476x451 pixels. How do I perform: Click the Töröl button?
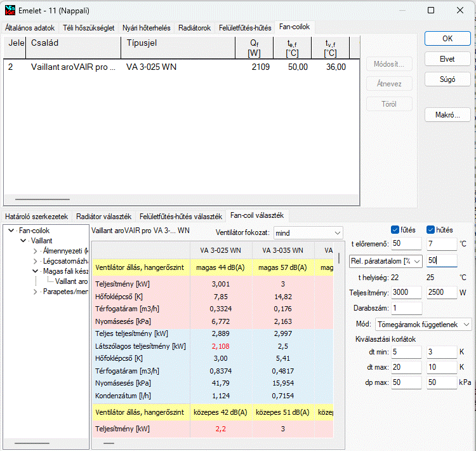(x=389, y=104)
